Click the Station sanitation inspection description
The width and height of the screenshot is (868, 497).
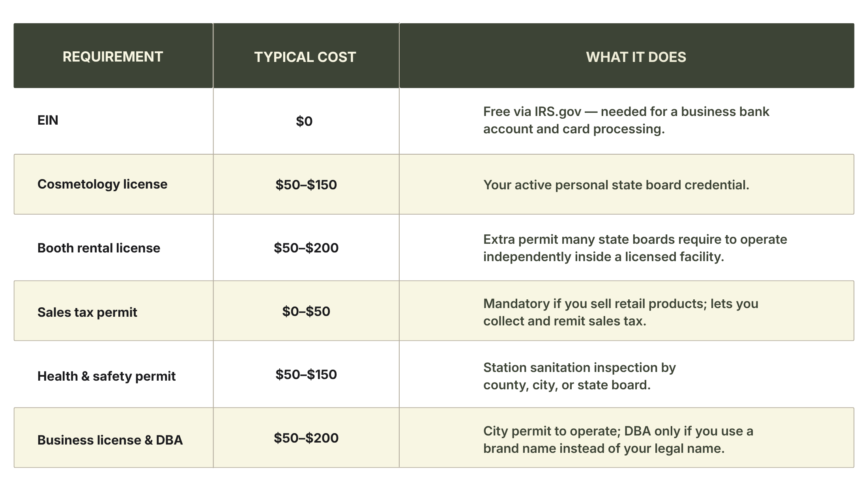click(579, 376)
